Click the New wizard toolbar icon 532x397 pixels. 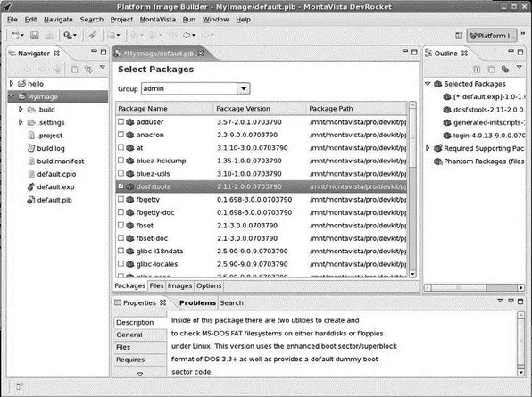15,36
